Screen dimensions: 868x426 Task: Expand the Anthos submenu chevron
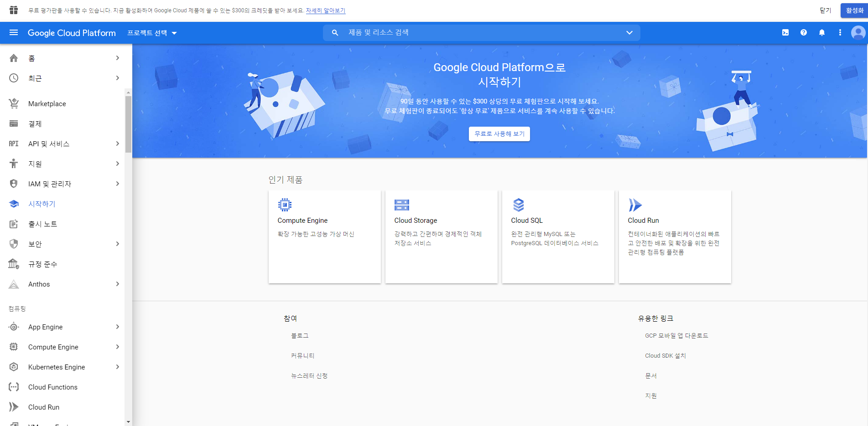[118, 284]
